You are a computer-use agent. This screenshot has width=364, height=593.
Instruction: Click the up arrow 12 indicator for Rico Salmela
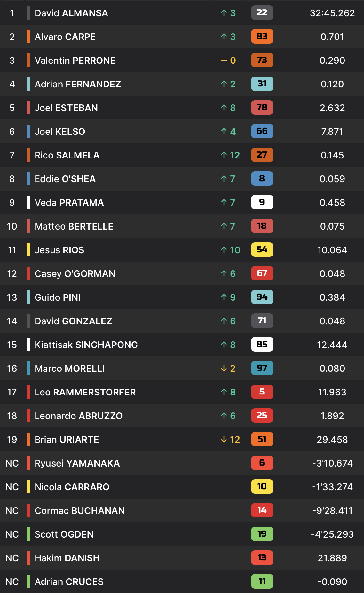(230, 155)
